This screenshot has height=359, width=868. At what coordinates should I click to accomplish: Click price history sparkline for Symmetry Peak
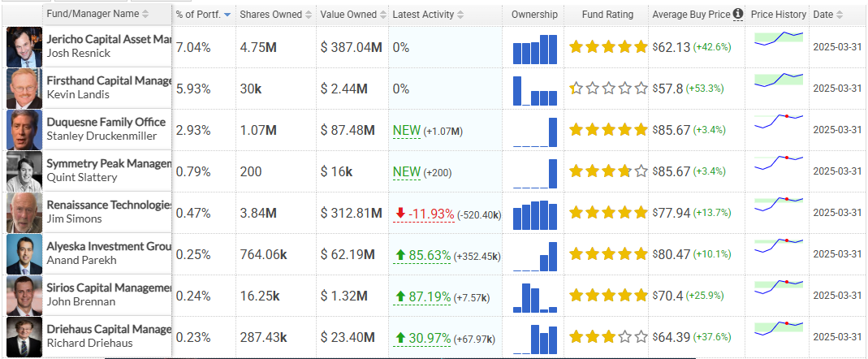click(x=779, y=163)
